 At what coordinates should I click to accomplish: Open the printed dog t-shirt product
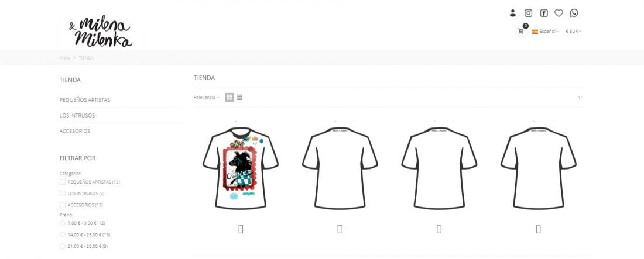241,167
